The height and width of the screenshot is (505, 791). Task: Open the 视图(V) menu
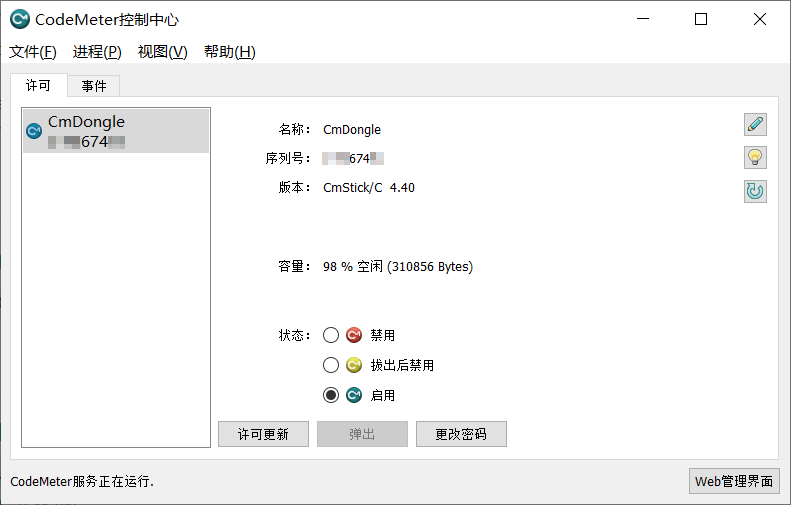162,51
